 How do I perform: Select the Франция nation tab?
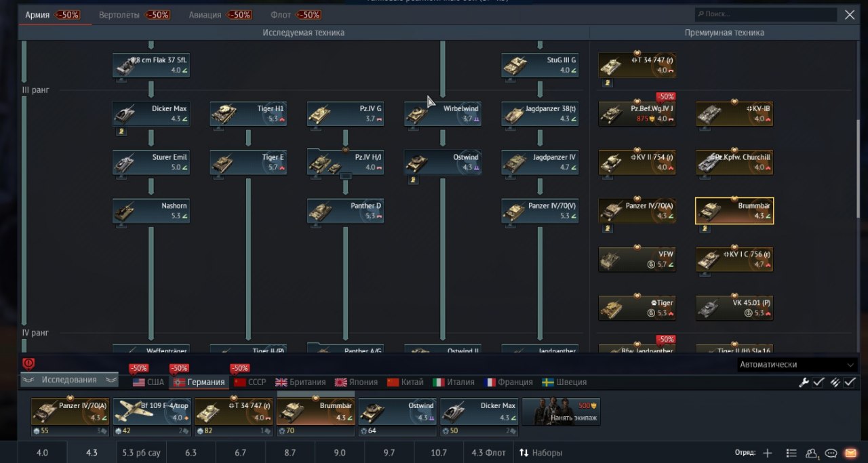click(x=509, y=382)
